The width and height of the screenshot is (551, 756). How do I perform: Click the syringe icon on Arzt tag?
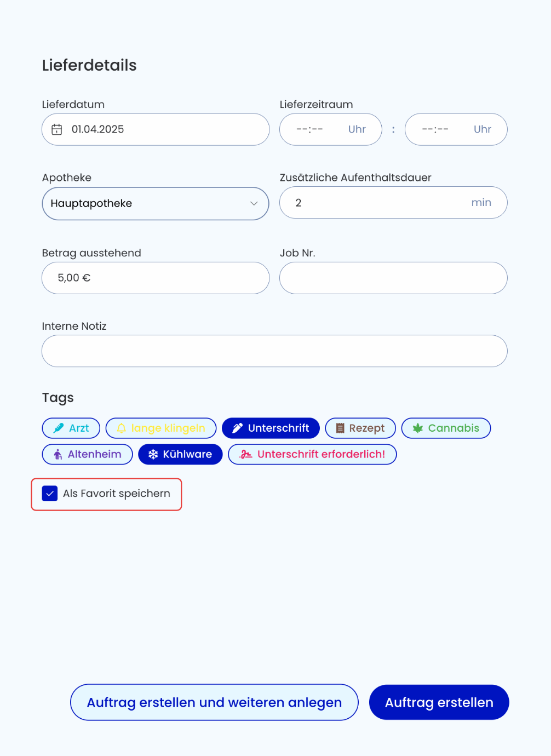(58, 428)
